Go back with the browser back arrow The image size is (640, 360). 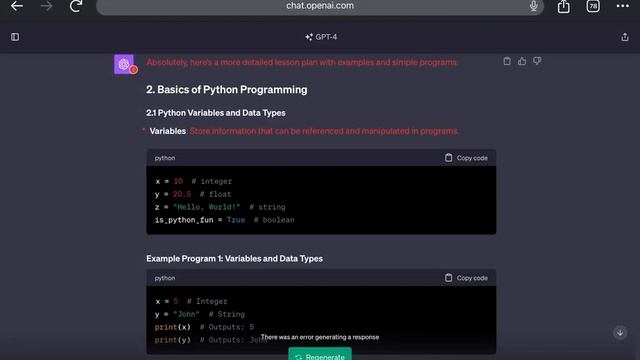pos(17,6)
